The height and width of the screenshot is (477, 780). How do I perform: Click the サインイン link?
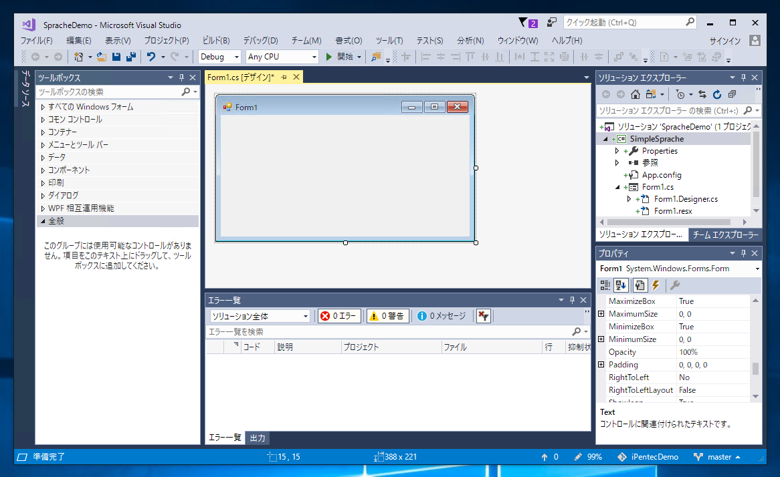725,41
